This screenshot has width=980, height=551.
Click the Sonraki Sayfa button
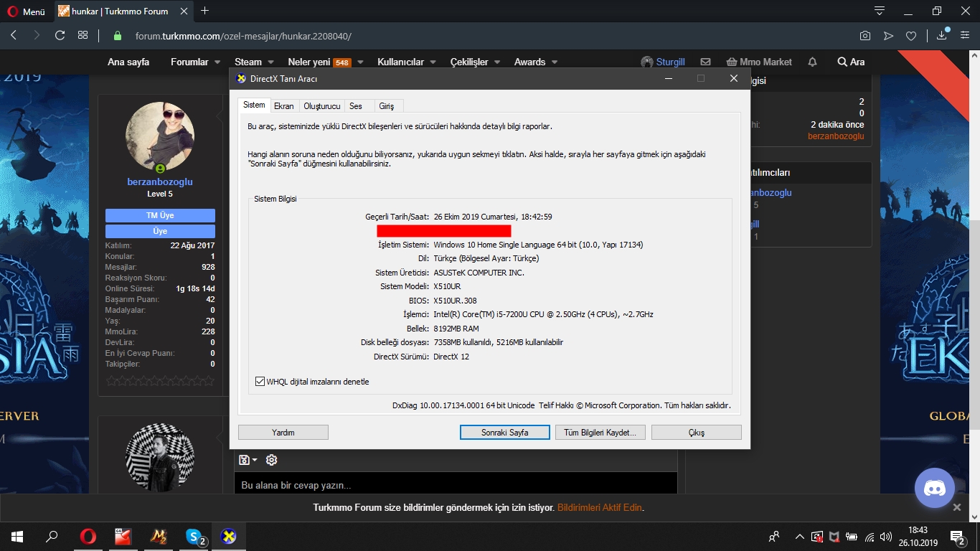point(505,433)
